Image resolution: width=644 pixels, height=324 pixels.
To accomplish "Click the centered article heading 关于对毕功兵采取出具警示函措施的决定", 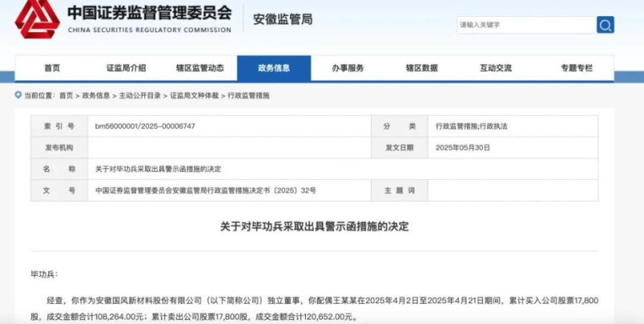I will [314, 227].
